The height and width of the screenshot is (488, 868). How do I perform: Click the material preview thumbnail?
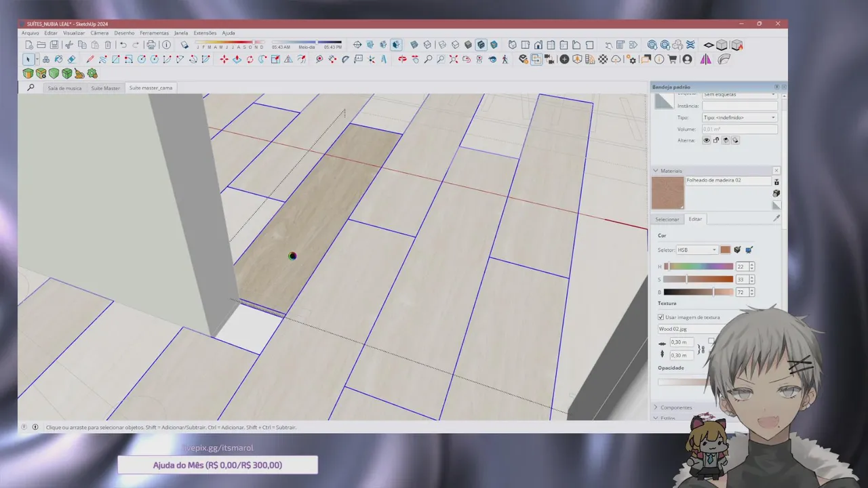668,193
